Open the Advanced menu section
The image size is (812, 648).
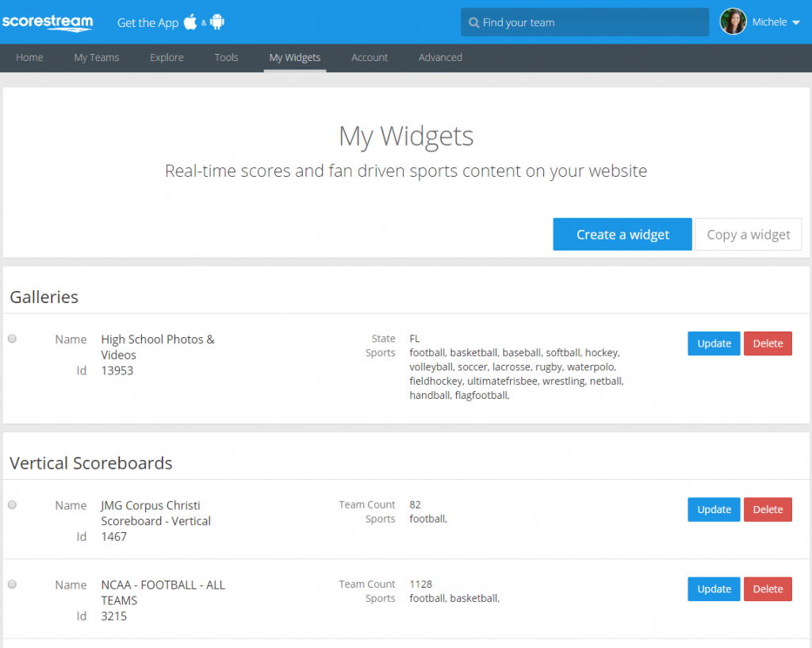pyautogui.click(x=440, y=57)
